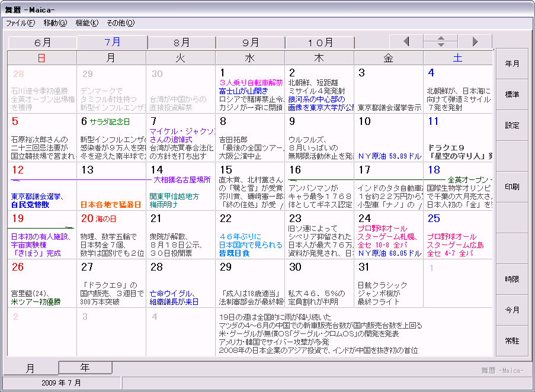
Task: Click the 印刷 print button
Action: point(512,187)
